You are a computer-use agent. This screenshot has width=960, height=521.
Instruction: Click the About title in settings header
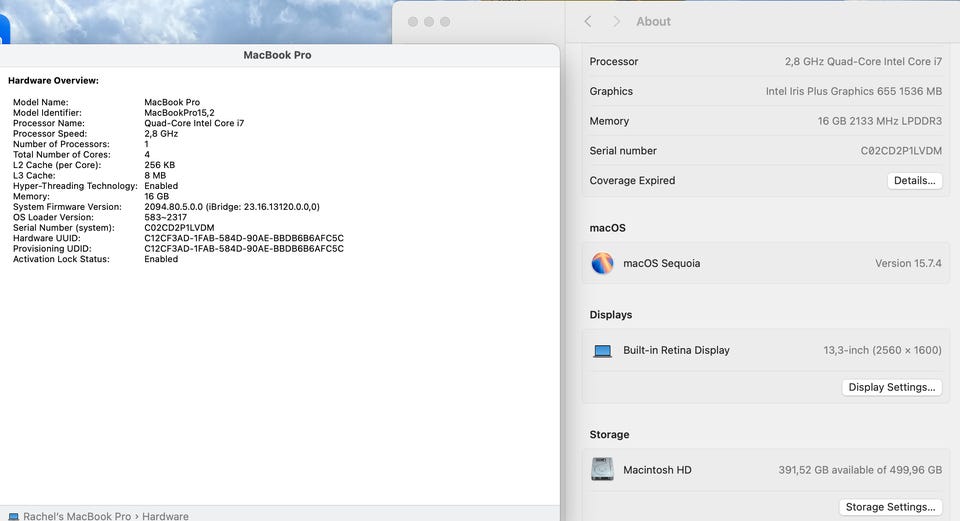[x=653, y=21]
